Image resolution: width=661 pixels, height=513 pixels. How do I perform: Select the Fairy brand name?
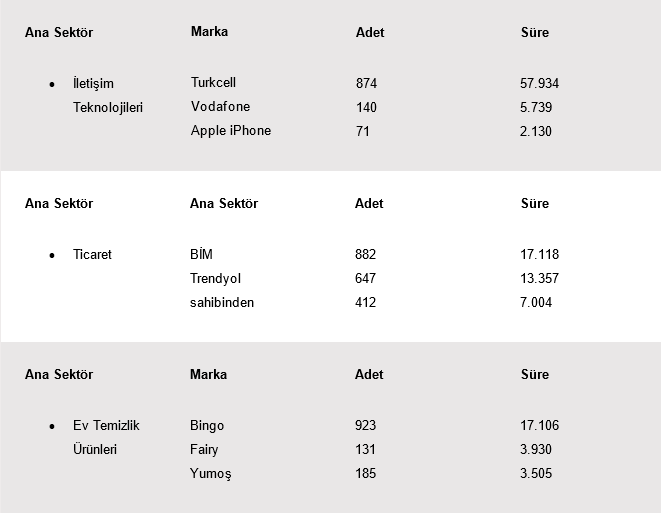(204, 450)
